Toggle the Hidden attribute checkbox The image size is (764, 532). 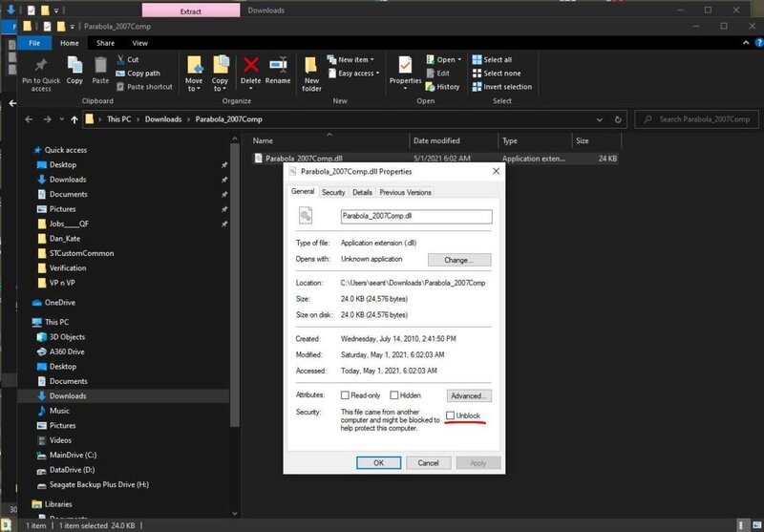point(393,394)
